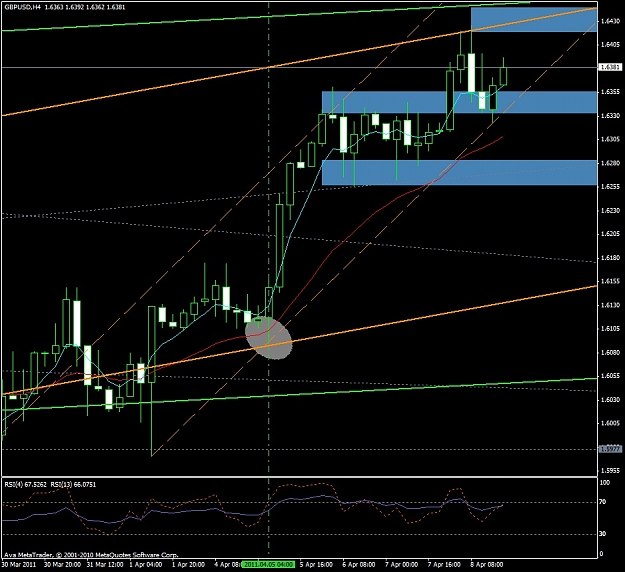Select the blue rectangle zone at 1.6280–1.6255
Viewport: 625px width, 572px height.
coord(459,173)
